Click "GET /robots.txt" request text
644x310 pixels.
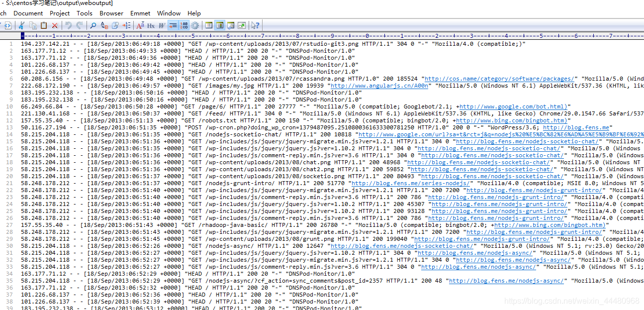[211, 120]
